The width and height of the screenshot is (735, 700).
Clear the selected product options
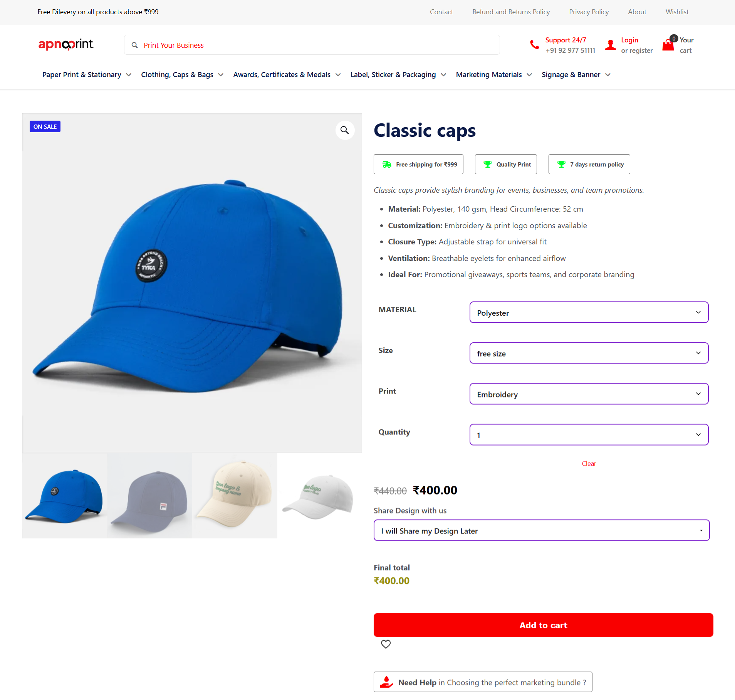[589, 464]
